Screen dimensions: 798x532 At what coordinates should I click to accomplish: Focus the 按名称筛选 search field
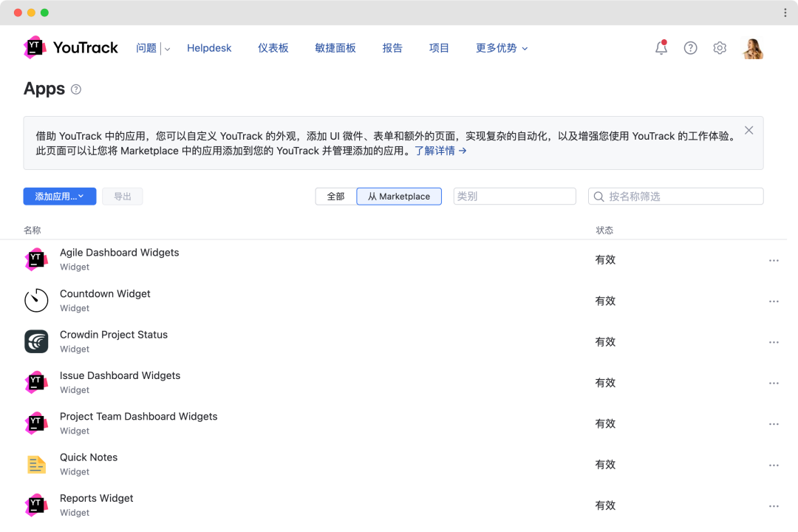(676, 197)
